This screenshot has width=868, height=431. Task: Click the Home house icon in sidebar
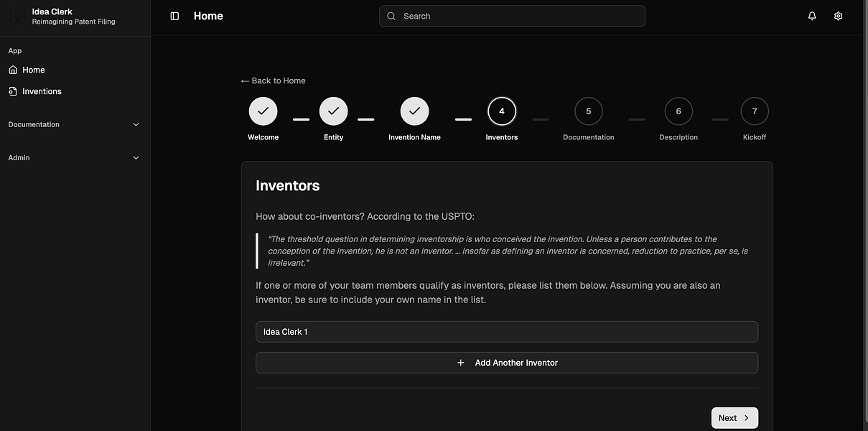(x=13, y=70)
